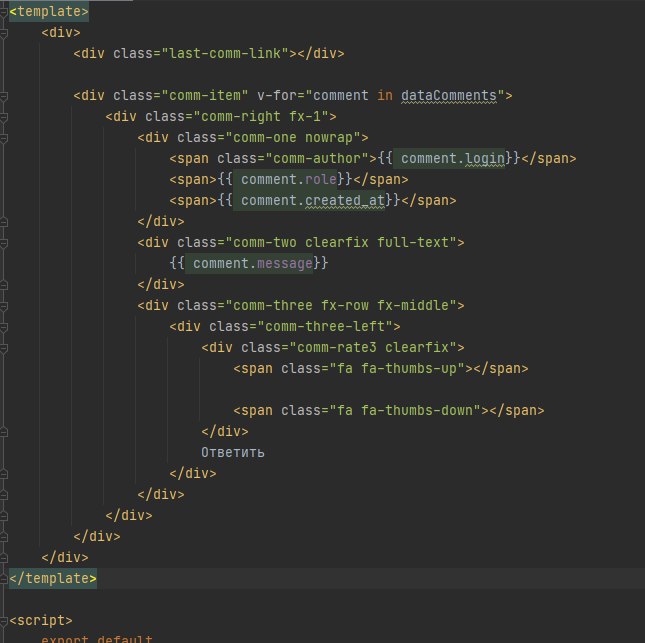Collapse the fold marker beside comm-right fx-1 div
The height and width of the screenshot is (643, 645).
4,117
